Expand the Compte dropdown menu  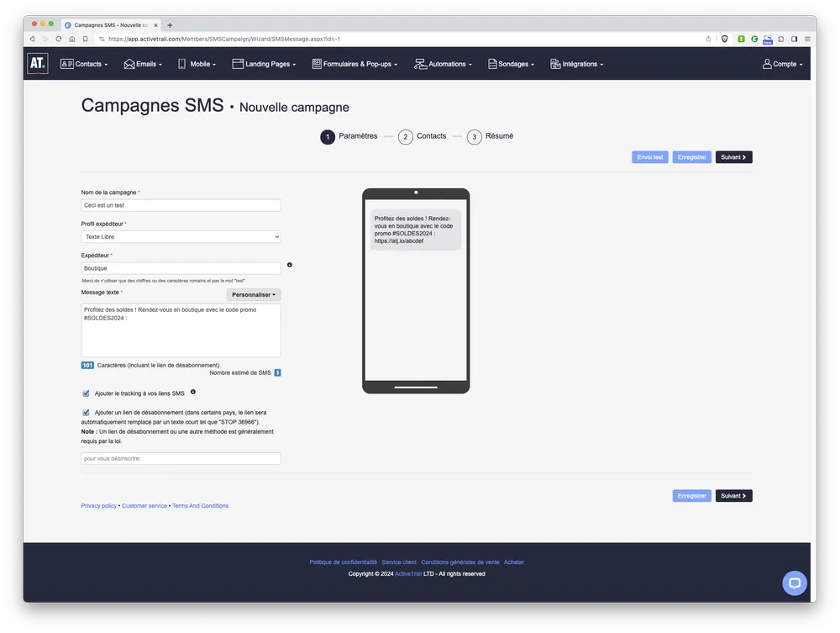coord(781,63)
